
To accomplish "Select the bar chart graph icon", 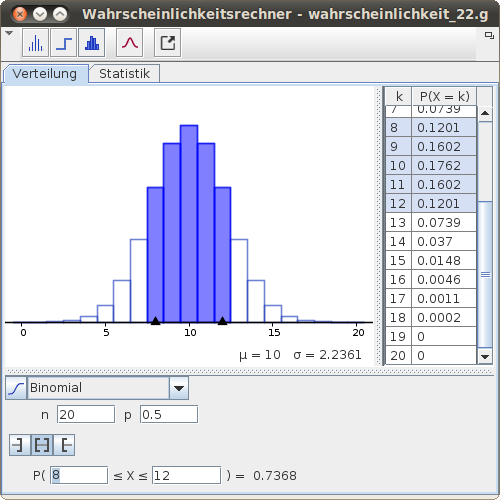I will [36, 43].
